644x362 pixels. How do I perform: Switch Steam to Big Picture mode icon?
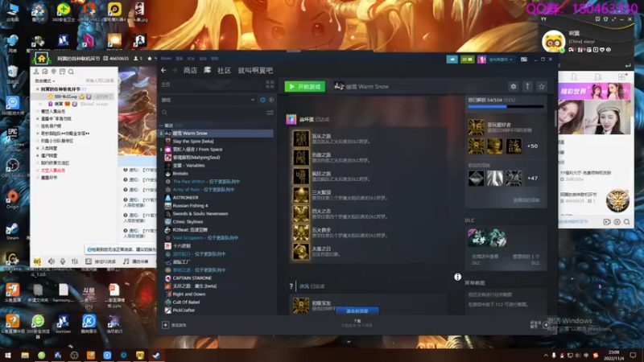524,60
